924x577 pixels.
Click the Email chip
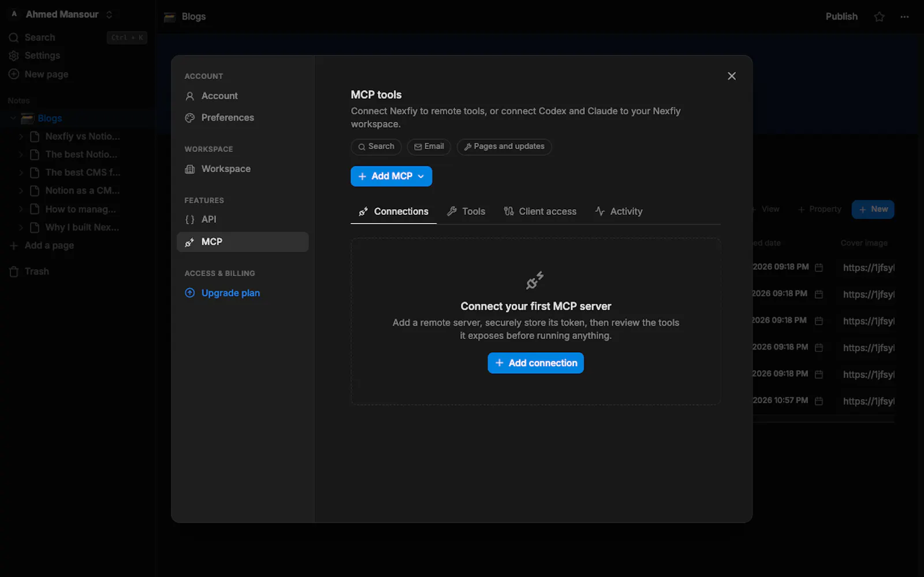point(429,147)
